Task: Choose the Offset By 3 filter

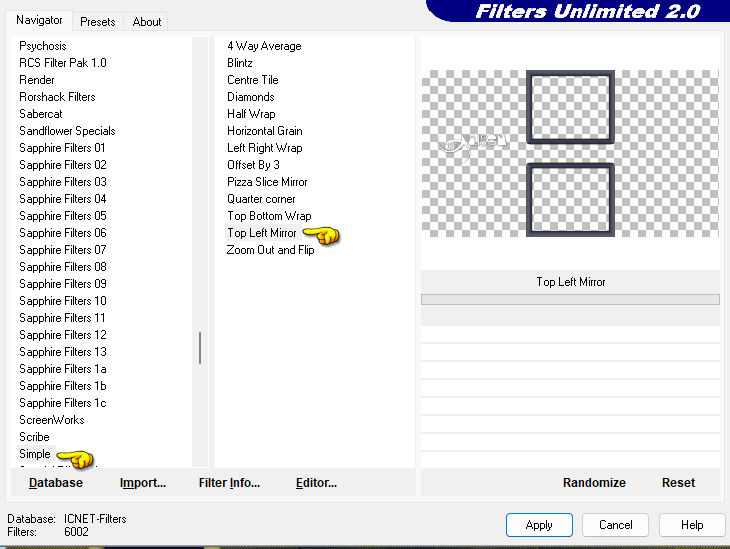Action: (x=253, y=165)
